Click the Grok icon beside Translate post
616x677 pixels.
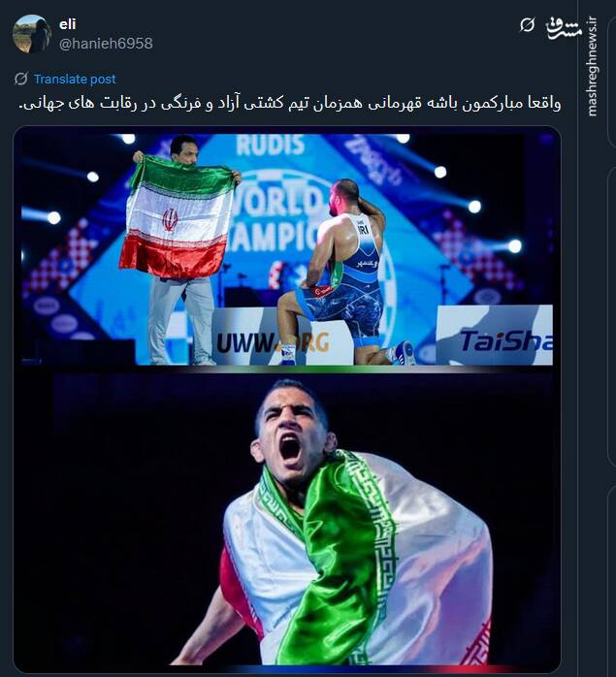(x=20, y=79)
